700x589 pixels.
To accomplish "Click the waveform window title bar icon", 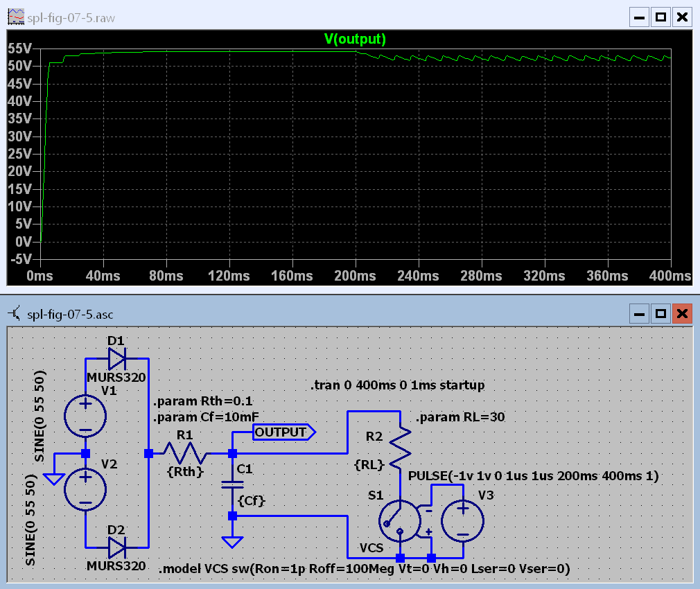I will (16, 17).
